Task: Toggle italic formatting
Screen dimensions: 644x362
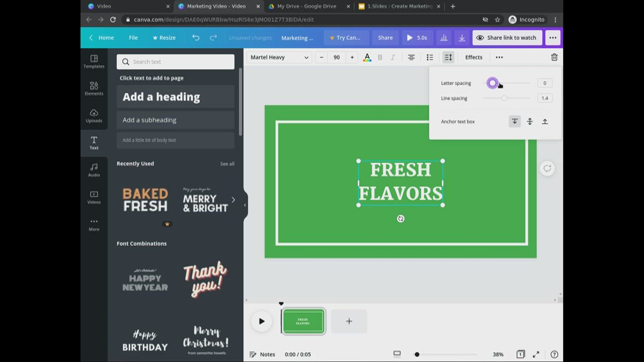Action: (x=392, y=57)
